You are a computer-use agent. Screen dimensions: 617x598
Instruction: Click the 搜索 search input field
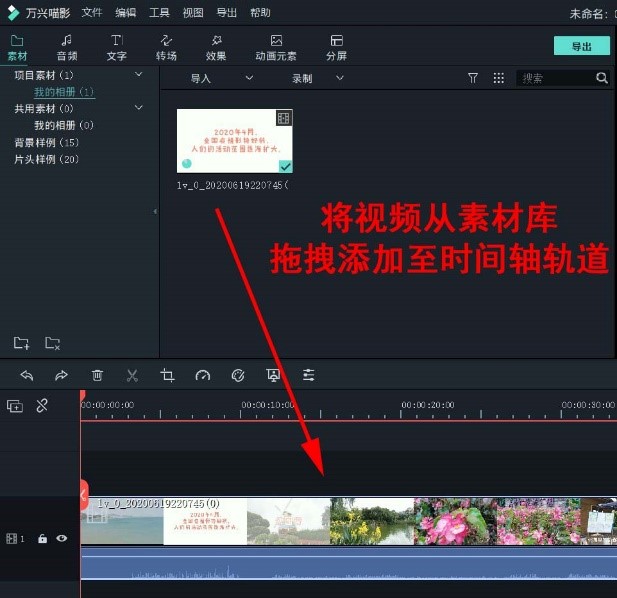(555, 78)
